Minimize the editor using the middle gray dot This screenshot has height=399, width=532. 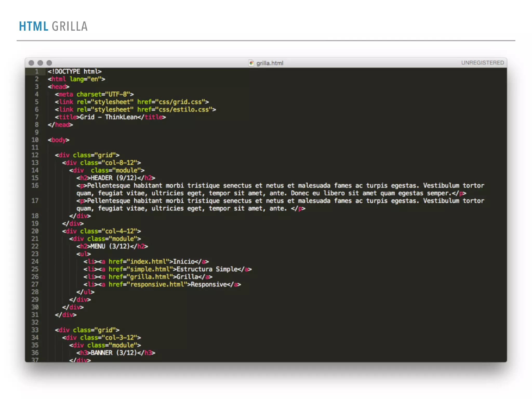click(x=40, y=63)
